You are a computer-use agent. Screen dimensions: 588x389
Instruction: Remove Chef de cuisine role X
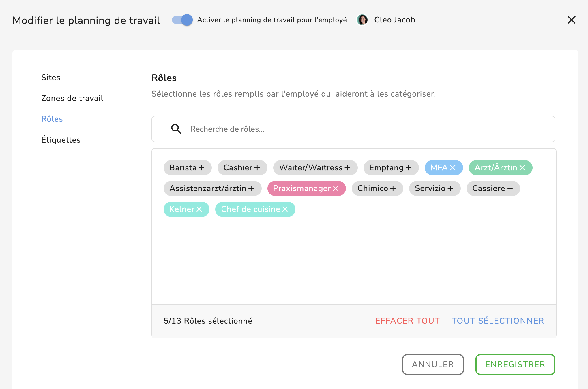285,209
